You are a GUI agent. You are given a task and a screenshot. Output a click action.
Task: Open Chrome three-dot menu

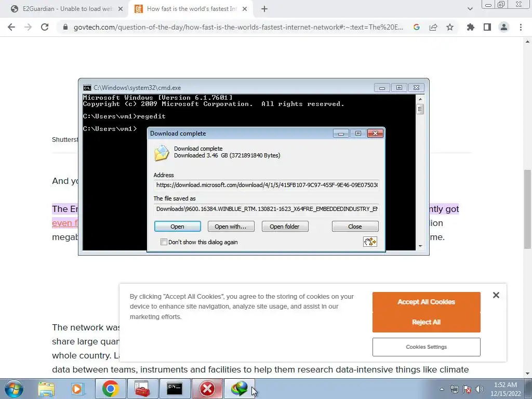[521, 27]
